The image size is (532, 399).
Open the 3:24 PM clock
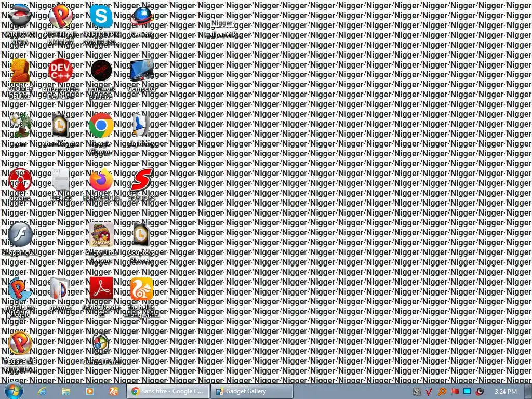506,392
